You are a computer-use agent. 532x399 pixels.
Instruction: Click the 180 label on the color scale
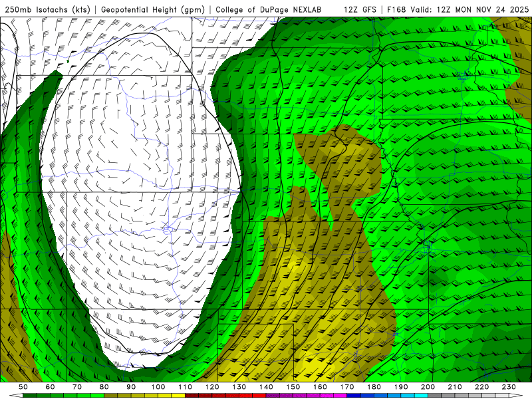pyautogui.click(x=374, y=387)
